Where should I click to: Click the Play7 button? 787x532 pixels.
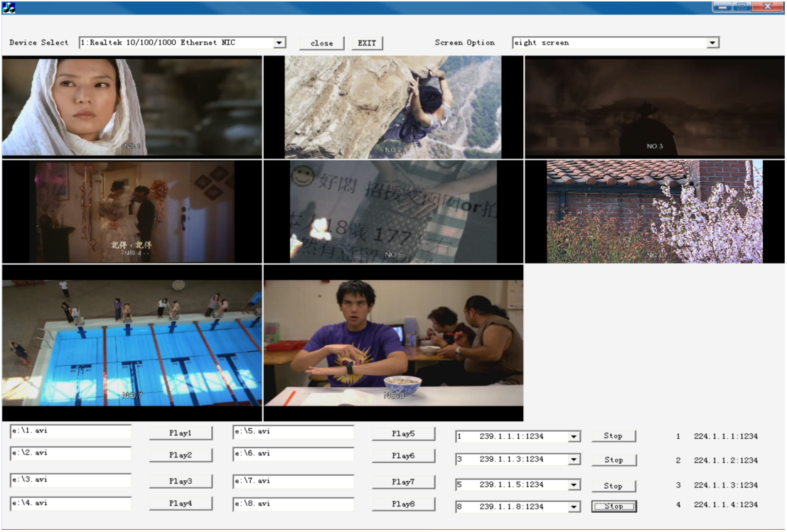[404, 482]
